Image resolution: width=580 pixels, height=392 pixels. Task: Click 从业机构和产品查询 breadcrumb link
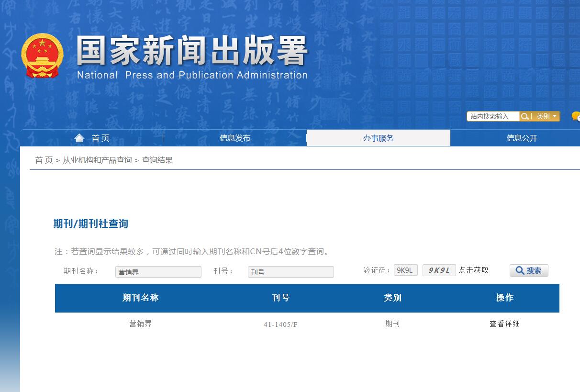(x=97, y=160)
